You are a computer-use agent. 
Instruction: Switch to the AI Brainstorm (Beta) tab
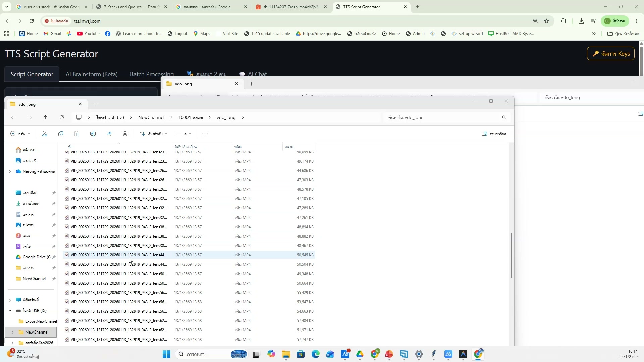(x=92, y=74)
